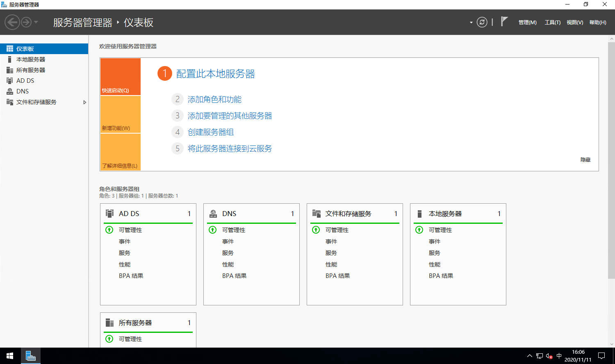Viewport: 615px width, 364px height.
Task: Open the 工具(T) menu
Action: pyautogui.click(x=552, y=23)
